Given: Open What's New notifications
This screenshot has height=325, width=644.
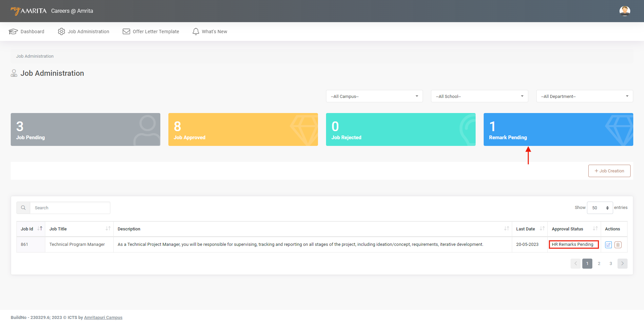Looking at the screenshot, I should (x=210, y=32).
